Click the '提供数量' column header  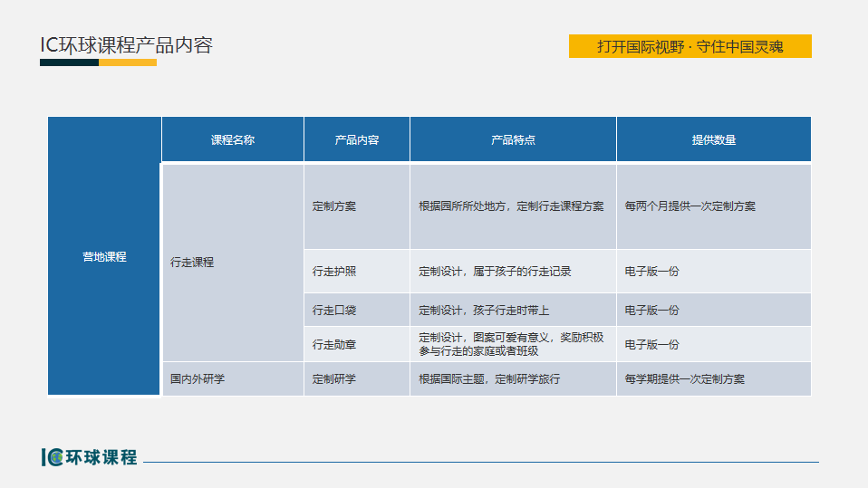(714, 139)
